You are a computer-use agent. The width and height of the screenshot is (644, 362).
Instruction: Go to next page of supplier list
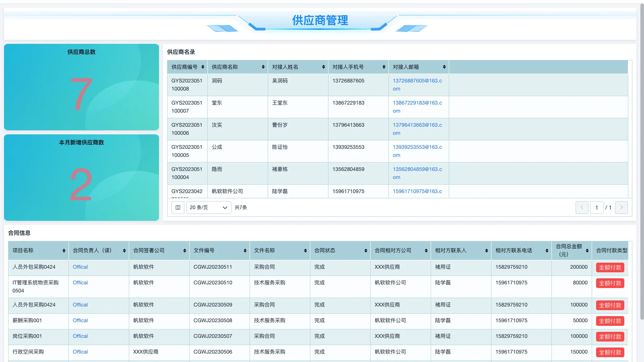621,208
